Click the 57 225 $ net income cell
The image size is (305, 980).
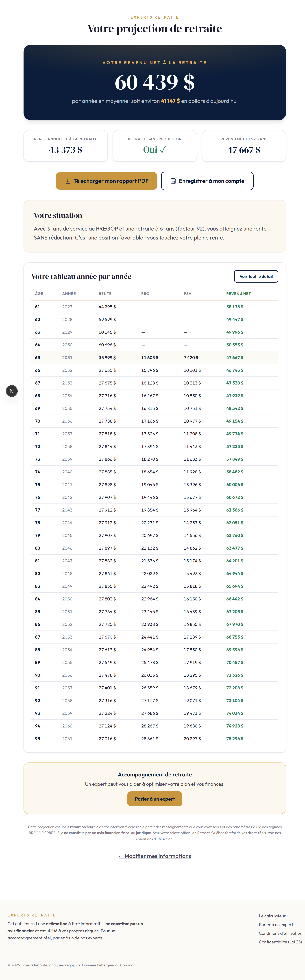point(235,447)
